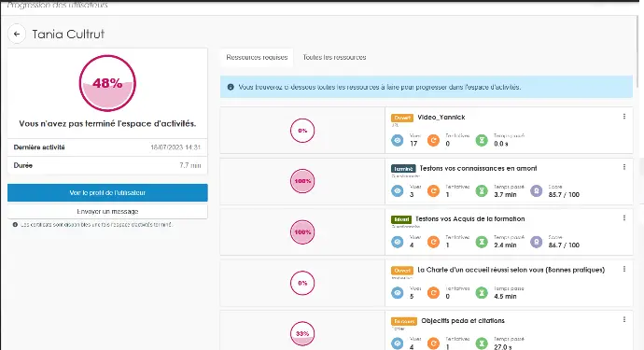Open the three-dot menu for Objectifs peda et citations
This screenshot has width=644, height=350.
click(x=623, y=319)
